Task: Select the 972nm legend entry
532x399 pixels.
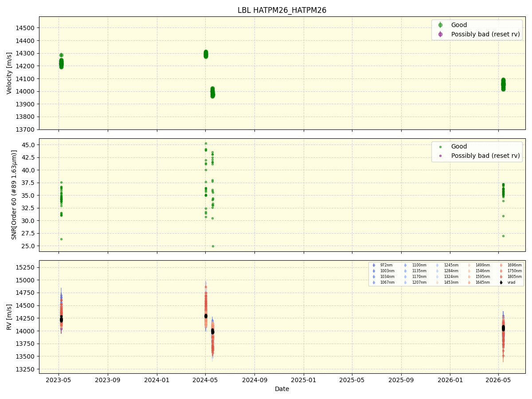Action: click(383, 265)
